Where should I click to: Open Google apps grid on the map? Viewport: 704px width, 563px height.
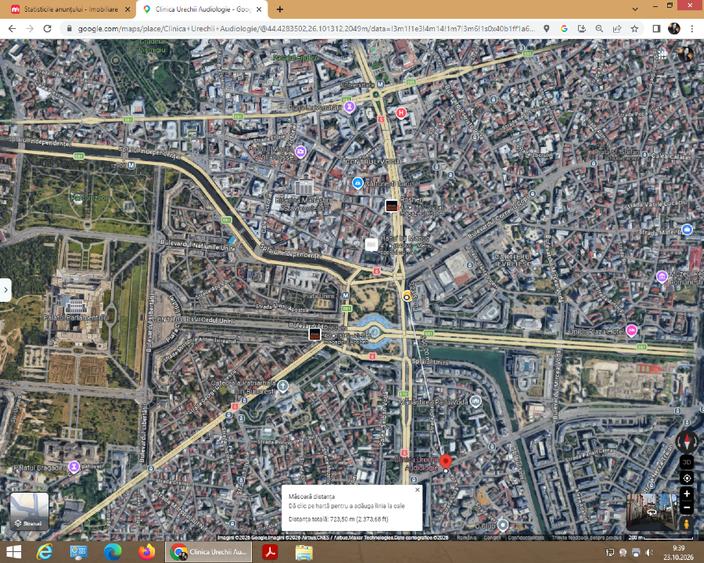pos(661,54)
